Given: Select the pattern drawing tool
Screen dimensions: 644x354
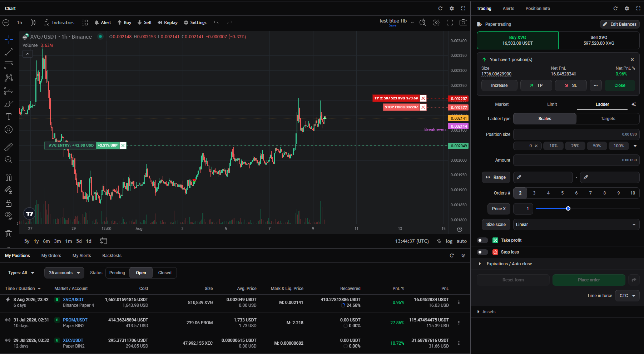Looking at the screenshot, I should coord(9,78).
